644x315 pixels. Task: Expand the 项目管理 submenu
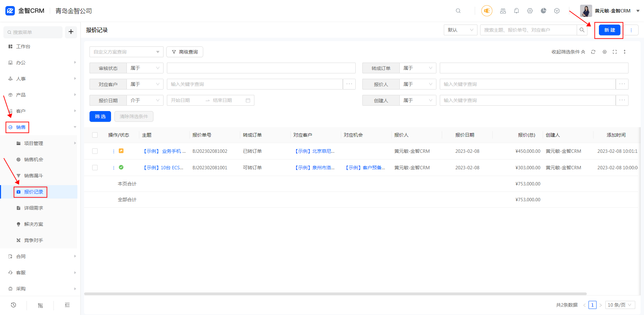[x=39, y=143]
